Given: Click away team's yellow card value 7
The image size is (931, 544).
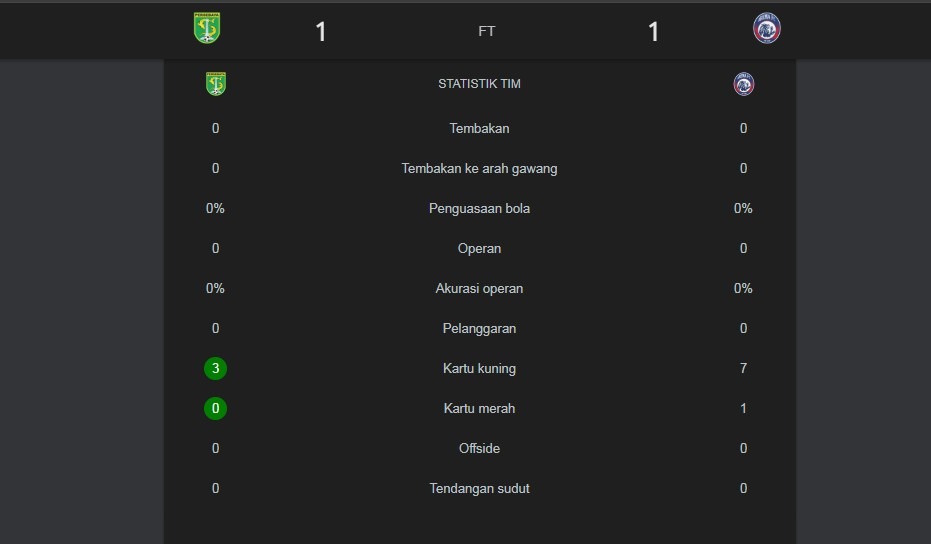Looking at the screenshot, I should [x=743, y=368].
